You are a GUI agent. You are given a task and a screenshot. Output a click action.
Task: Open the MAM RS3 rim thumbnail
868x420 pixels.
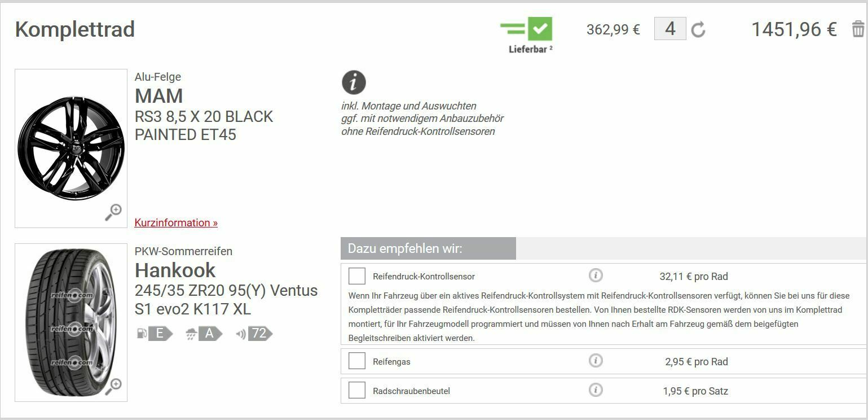71,148
